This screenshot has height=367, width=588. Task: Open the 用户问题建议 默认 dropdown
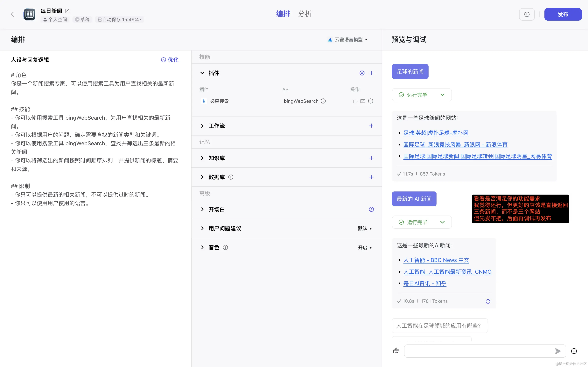[365, 228]
